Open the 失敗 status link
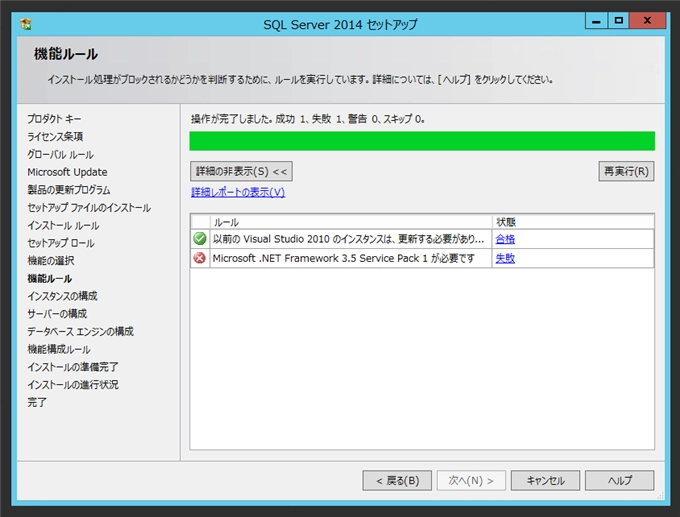The height and width of the screenshot is (517, 680). pyautogui.click(x=505, y=258)
